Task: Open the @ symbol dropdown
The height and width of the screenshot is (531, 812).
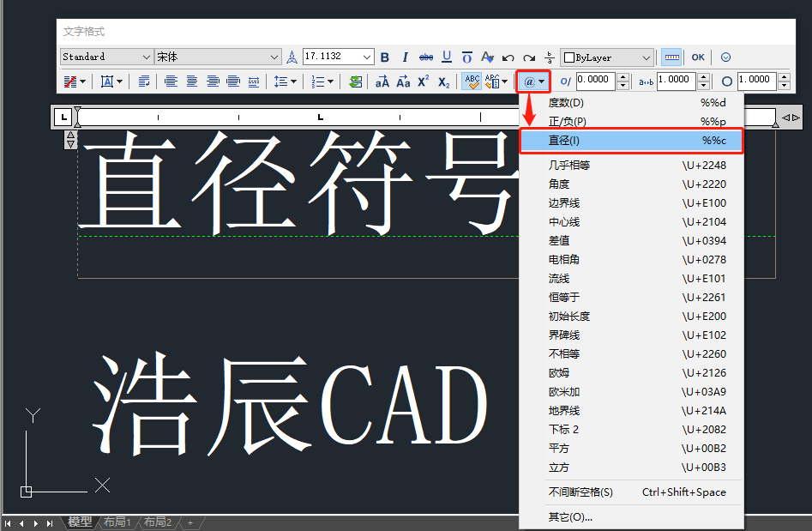Action: click(533, 81)
